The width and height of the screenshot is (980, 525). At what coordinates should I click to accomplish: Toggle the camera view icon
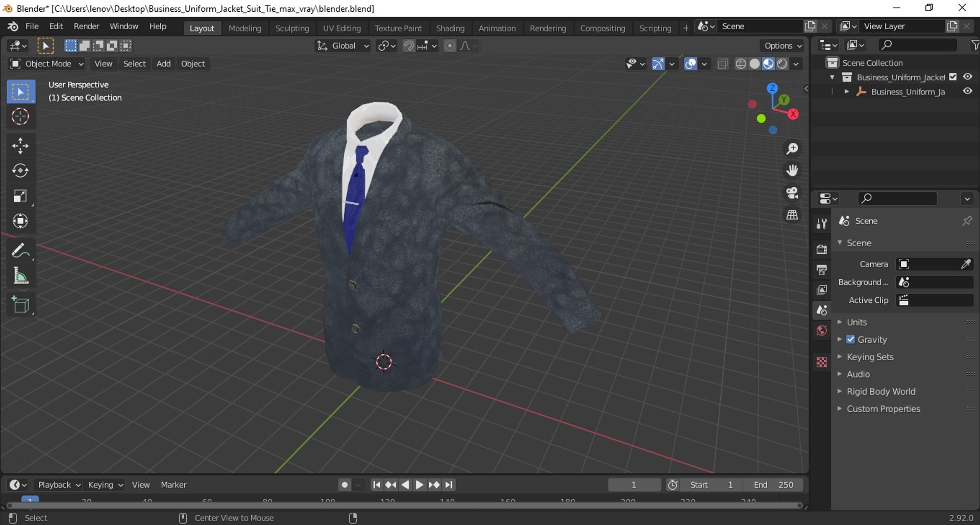(792, 193)
